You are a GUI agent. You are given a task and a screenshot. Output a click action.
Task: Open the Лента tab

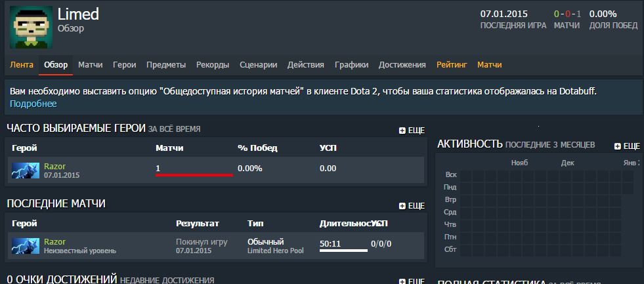(22, 65)
